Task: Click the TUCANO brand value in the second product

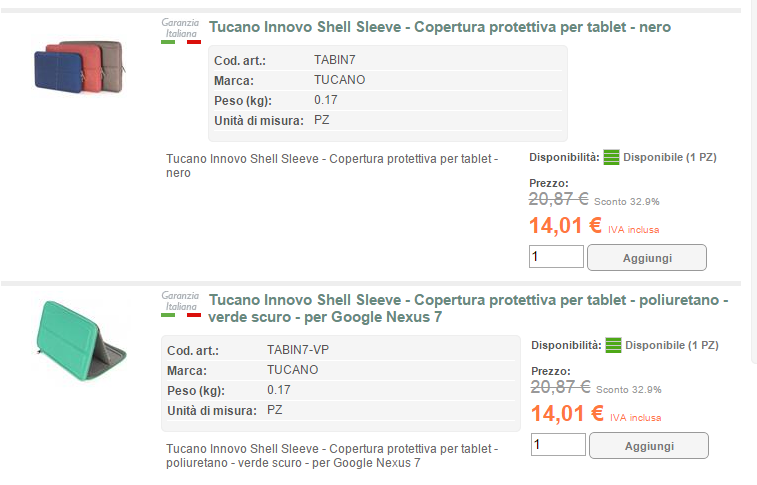Action: (292, 370)
